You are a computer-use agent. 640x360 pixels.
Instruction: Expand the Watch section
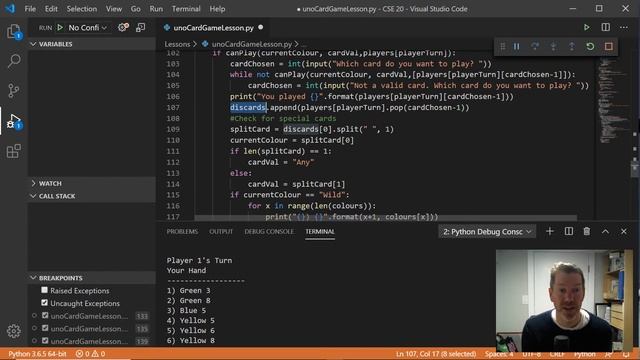coord(91,183)
